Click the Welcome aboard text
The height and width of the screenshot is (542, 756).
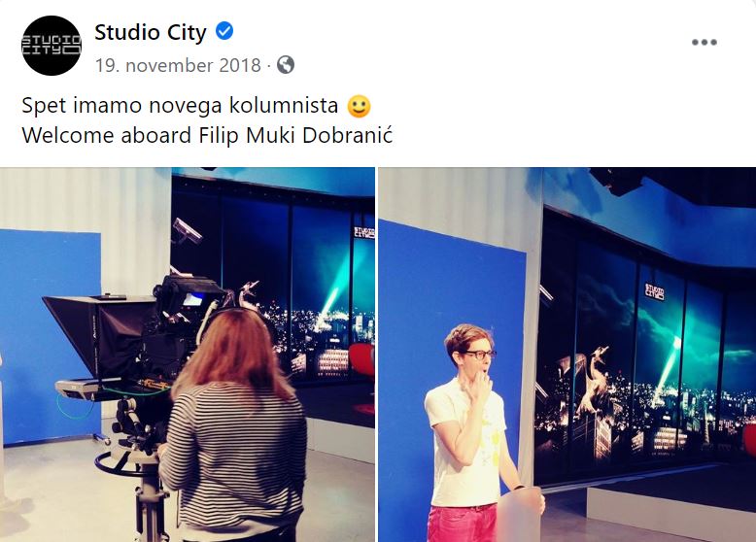pos(107,135)
